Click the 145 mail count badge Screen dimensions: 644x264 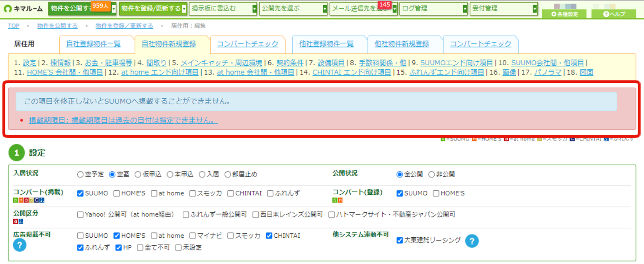(384, 5)
